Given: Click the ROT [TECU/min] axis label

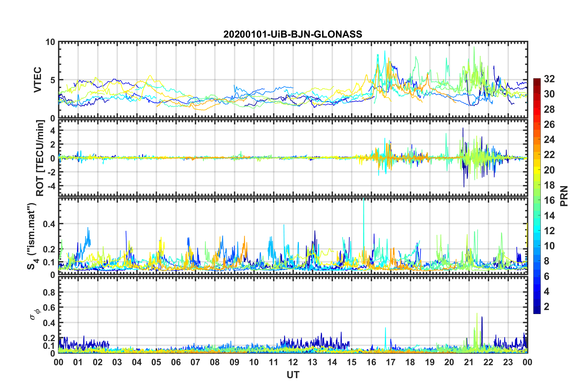Looking at the screenshot, I should (x=40, y=158).
